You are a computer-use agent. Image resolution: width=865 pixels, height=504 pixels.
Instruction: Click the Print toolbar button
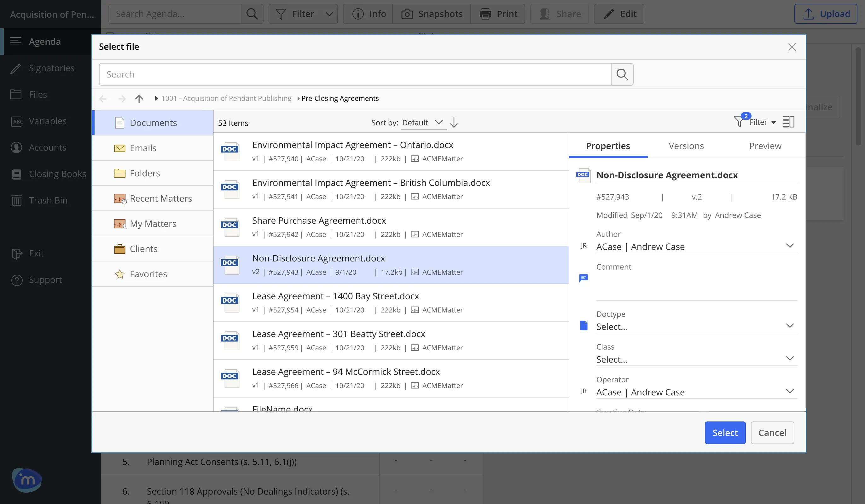tap(498, 14)
